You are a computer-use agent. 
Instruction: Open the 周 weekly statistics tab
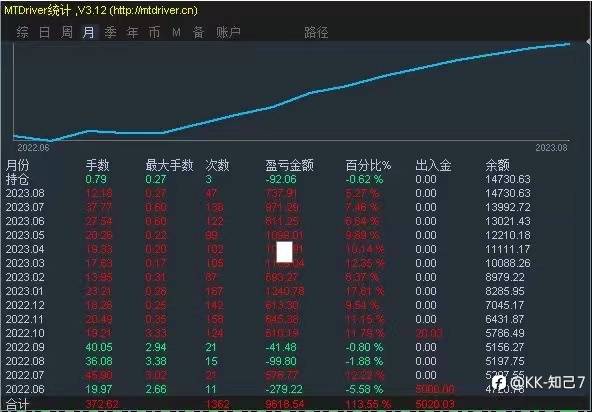[x=67, y=32]
